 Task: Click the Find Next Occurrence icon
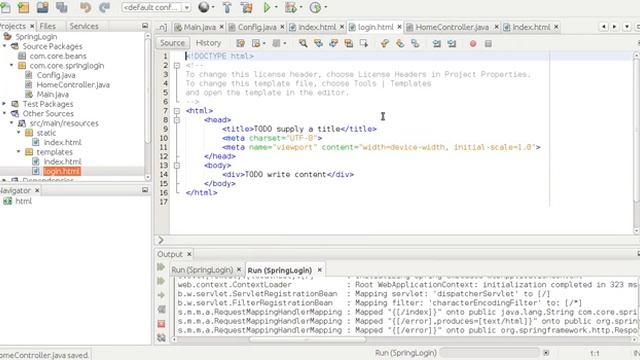click(333, 43)
